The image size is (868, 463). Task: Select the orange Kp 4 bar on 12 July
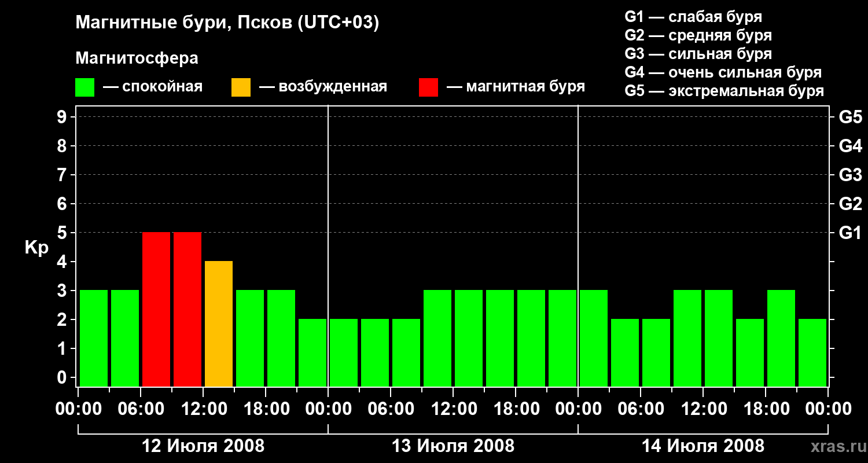point(219,324)
